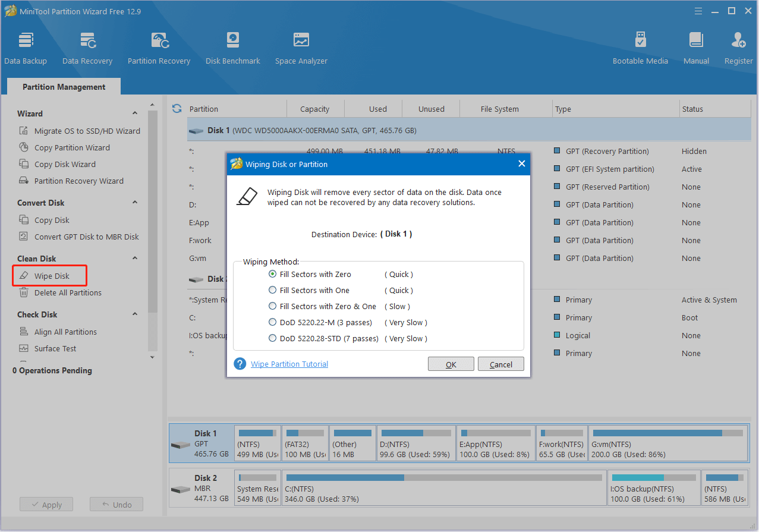Open the Data Backup feature

[x=26, y=46]
